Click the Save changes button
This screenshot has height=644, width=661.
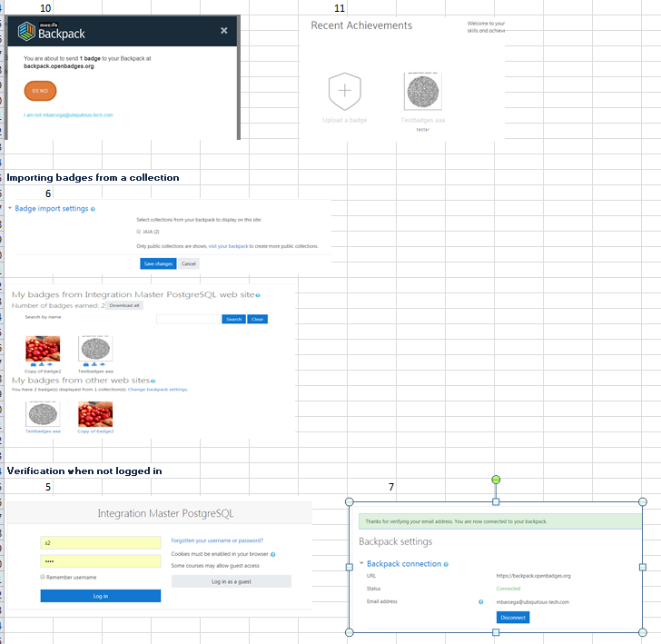(158, 263)
